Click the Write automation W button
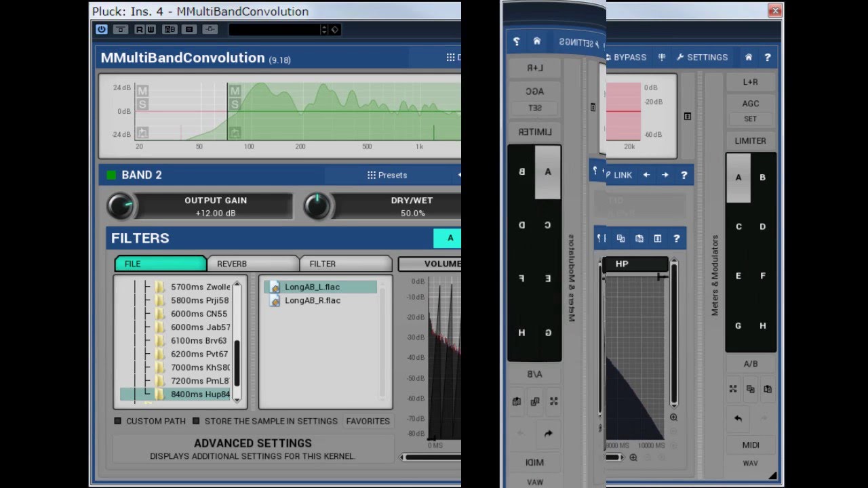This screenshot has height=488, width=868. [x=150, y=29]
